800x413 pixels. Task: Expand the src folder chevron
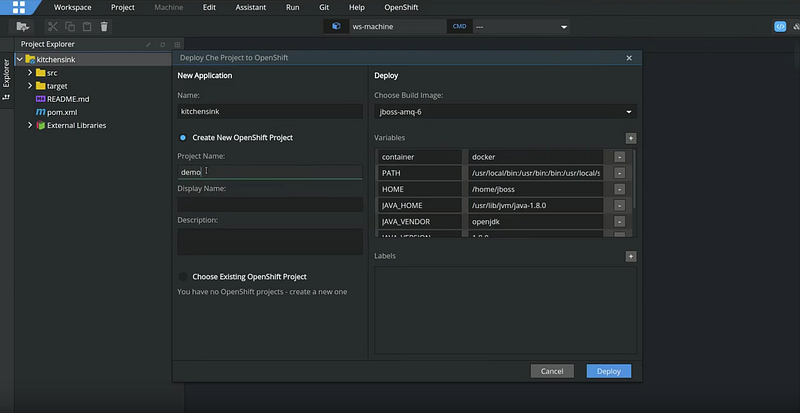pos(30,72)
